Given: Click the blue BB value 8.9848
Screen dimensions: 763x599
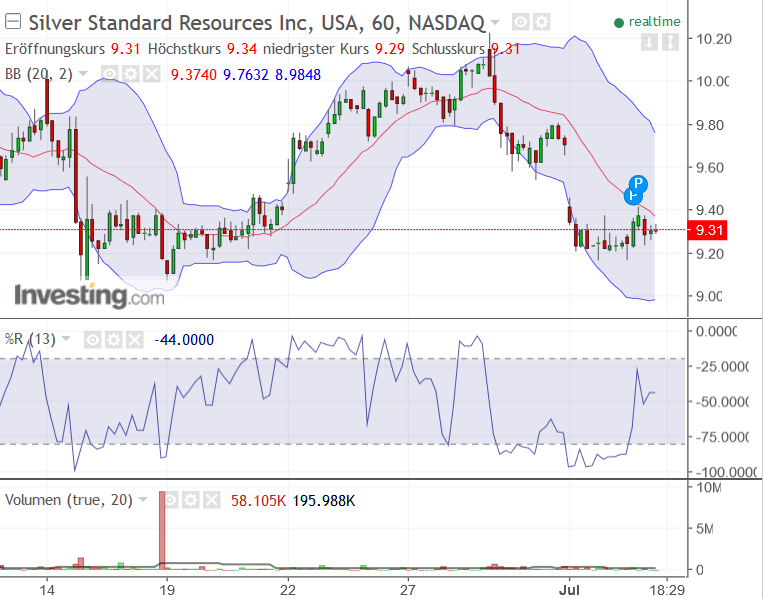Looking at the screenshot, I should [298, 75].
